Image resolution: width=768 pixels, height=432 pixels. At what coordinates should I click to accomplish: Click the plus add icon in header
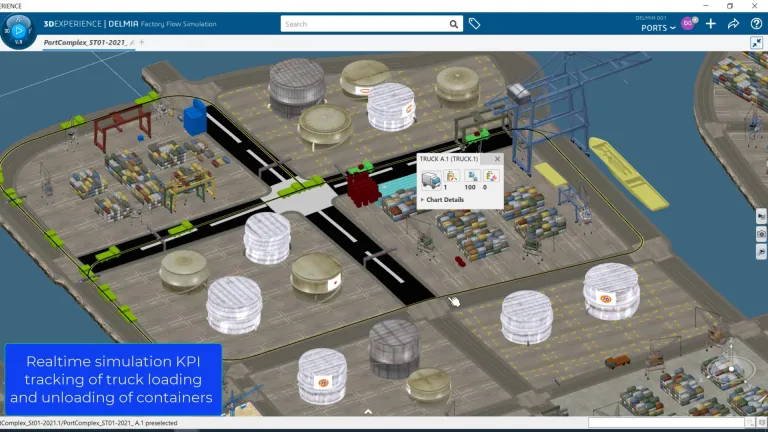point(711,24)
